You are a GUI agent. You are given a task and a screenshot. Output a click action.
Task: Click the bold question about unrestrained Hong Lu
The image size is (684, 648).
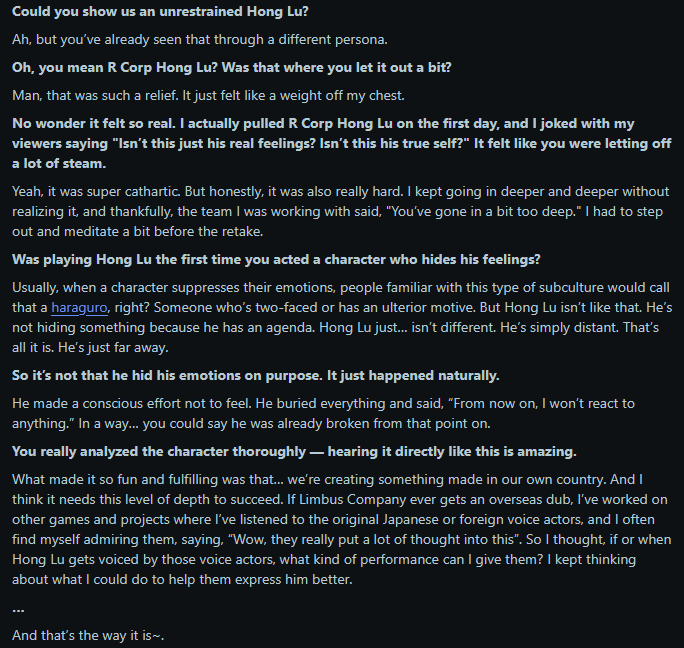(x=160, y=11)
